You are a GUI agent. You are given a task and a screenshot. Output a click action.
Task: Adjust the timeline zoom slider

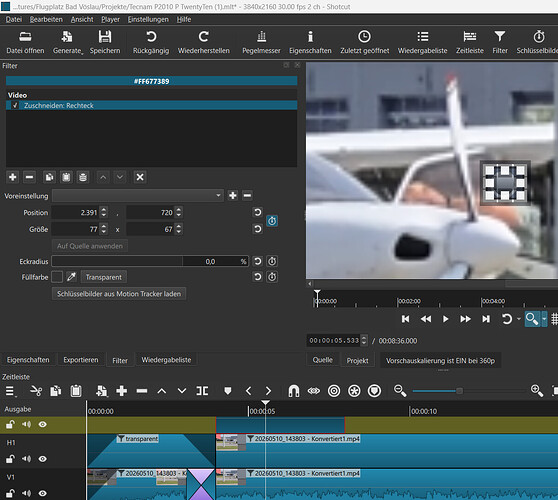(459, 391)
